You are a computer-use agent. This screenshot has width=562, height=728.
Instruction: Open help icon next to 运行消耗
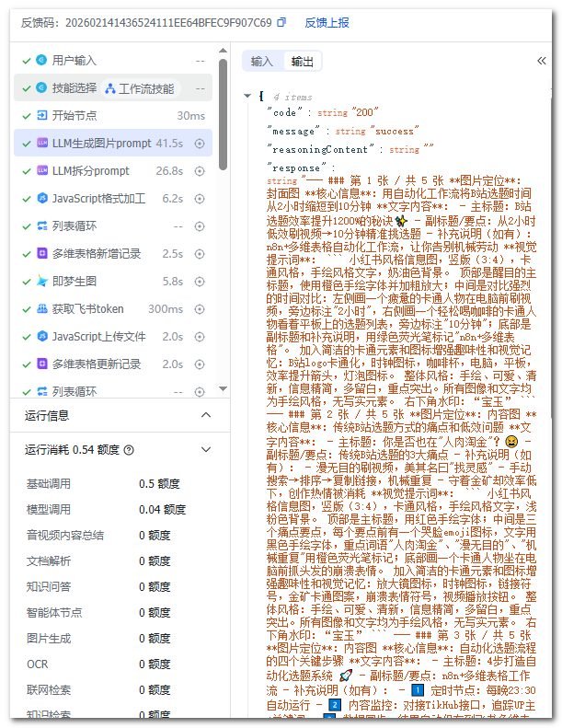click(x=130, y=450)
